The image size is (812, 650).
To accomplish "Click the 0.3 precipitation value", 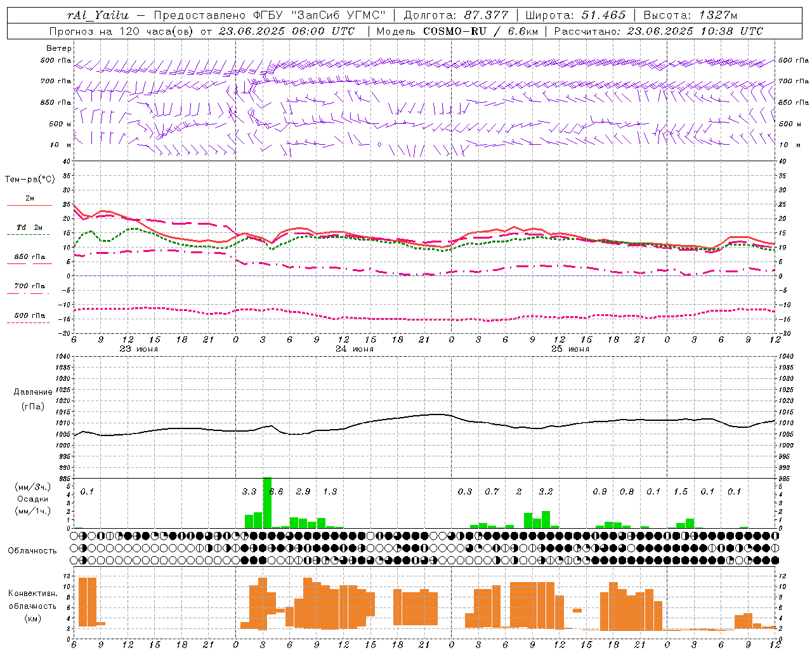I will 465,491.
